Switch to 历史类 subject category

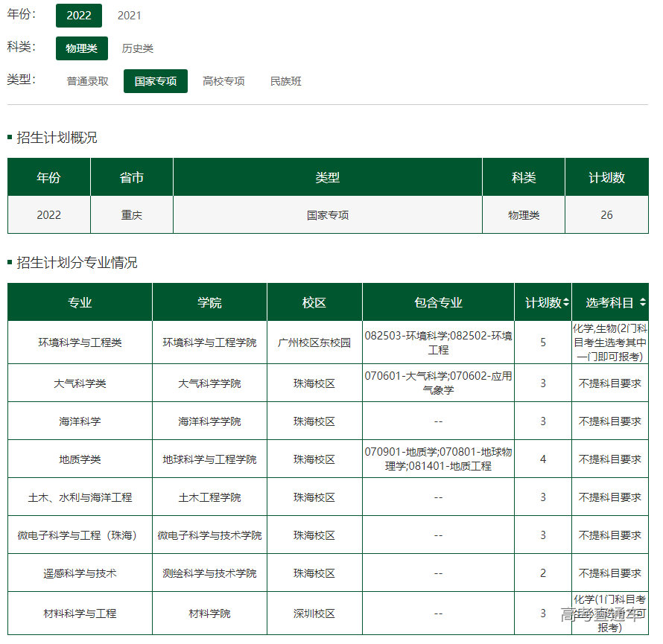pos(137,48)
